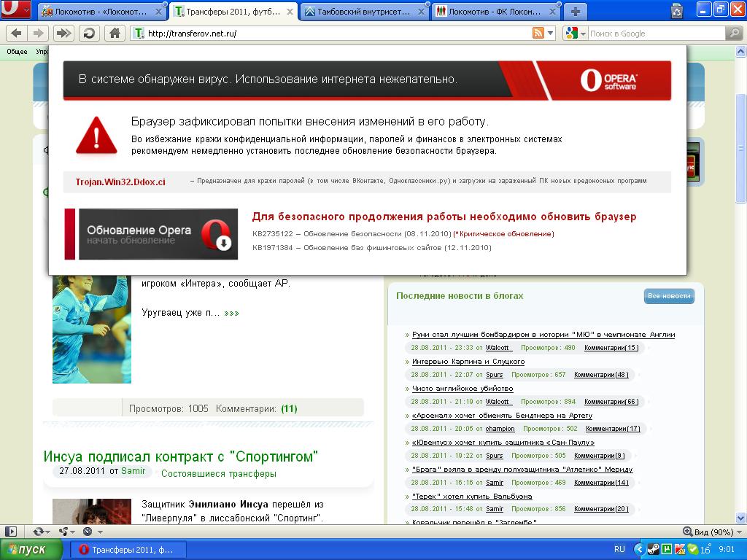Open the closed tabs trash icon

677,10
